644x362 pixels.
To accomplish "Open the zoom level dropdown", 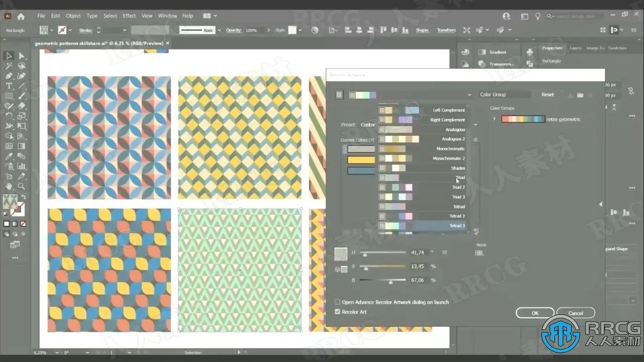I will (x=56, y=352).
